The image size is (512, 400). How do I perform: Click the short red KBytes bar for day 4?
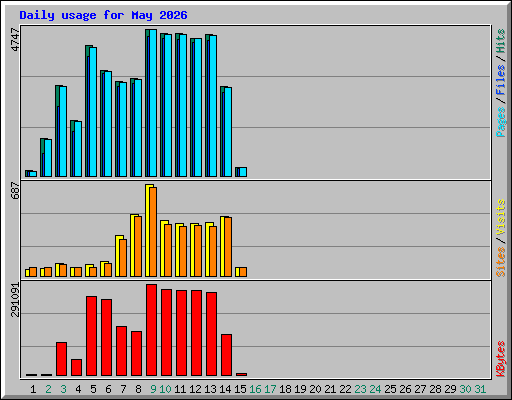click(76, 368)
